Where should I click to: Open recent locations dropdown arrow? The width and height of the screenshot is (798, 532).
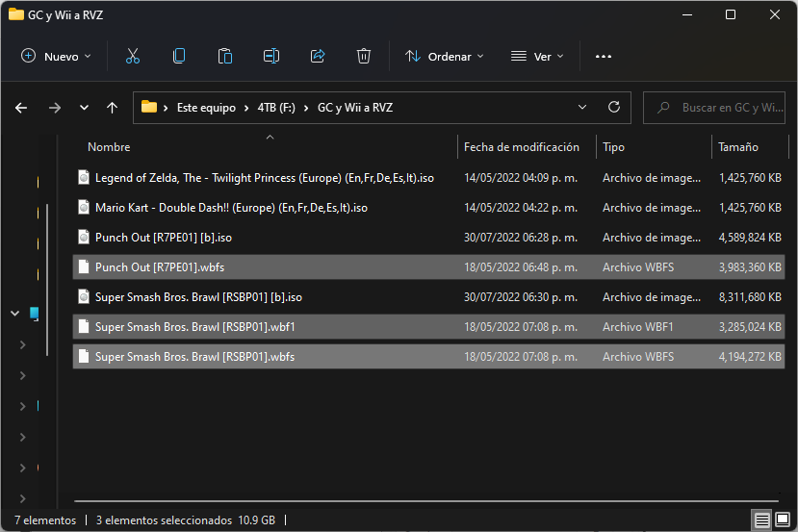tap(84, 108)
